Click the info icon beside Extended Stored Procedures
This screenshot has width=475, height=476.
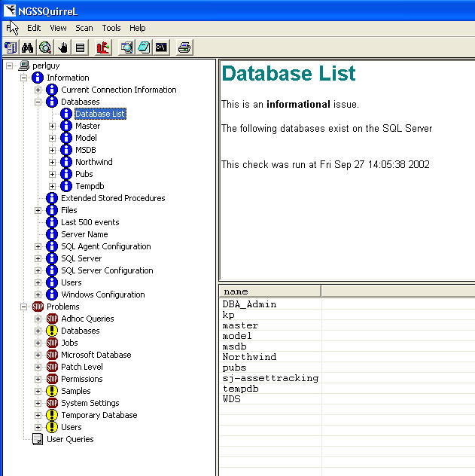click(52, 198)
